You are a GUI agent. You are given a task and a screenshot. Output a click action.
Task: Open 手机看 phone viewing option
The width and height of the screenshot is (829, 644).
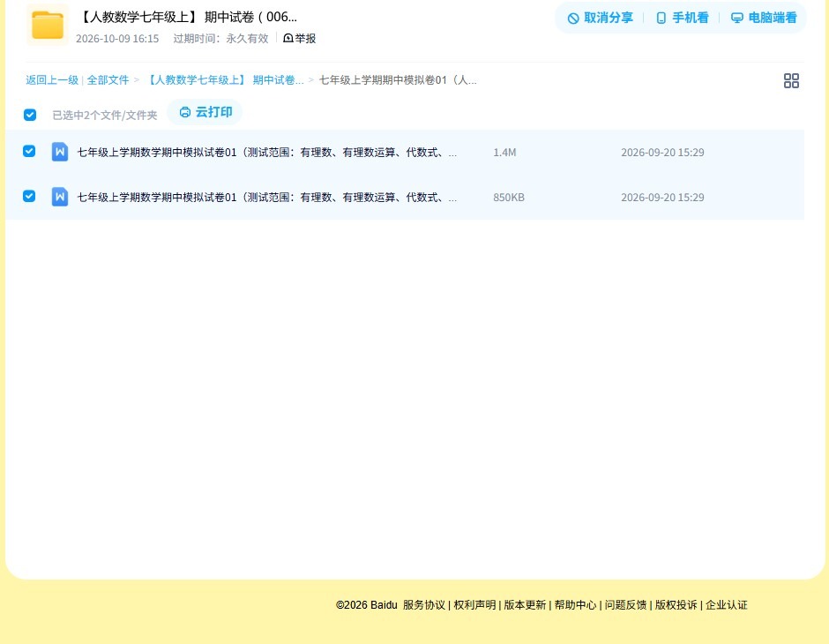point(682,18)
